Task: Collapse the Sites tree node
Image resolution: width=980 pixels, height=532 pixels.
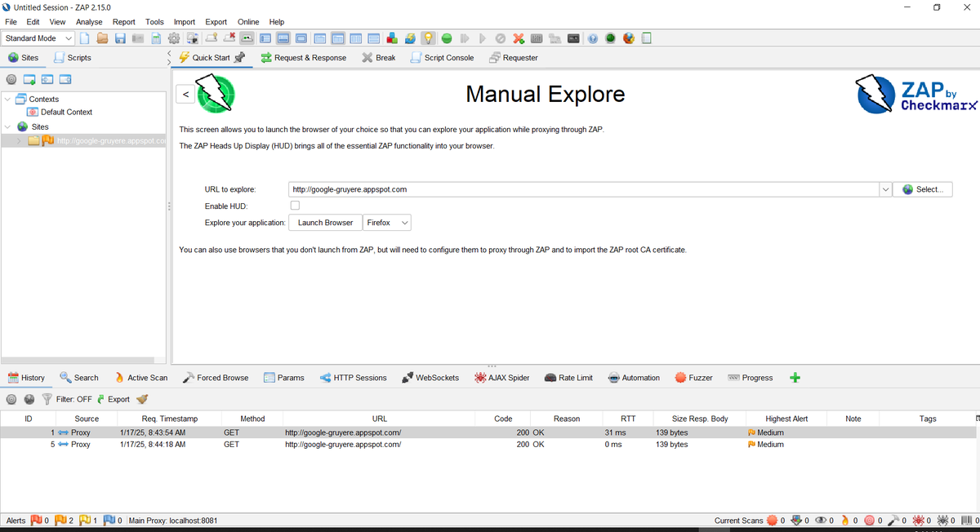Action: (x=7, y=126)
